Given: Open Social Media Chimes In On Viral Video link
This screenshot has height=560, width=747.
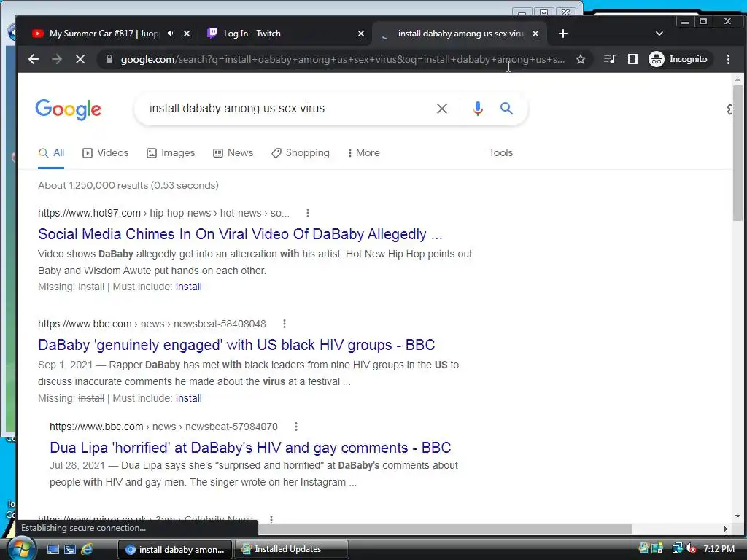Looking at the screenshot, I should (x=240, y=234).
